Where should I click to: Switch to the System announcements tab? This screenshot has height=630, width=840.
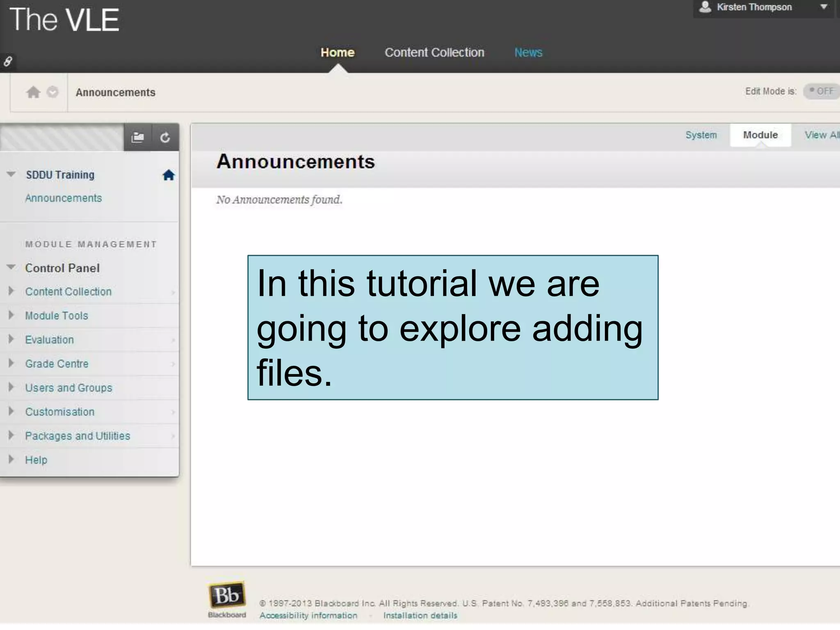click(x=701, y=135)
